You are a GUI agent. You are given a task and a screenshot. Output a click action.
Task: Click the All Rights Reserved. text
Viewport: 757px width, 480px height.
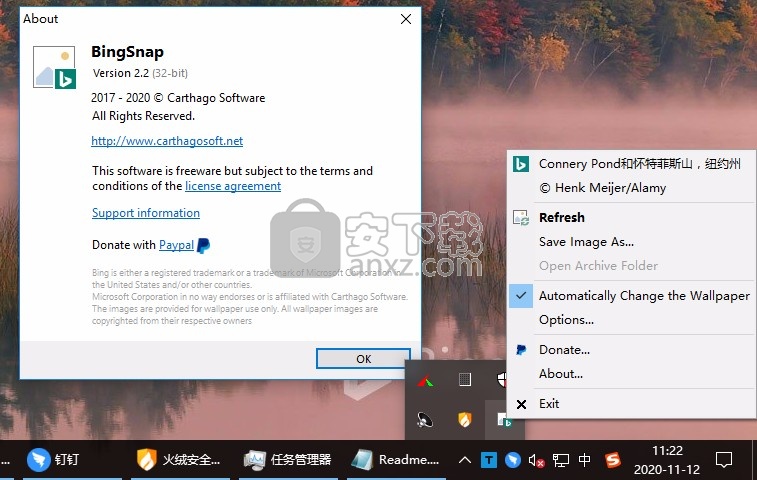point(143,116)
